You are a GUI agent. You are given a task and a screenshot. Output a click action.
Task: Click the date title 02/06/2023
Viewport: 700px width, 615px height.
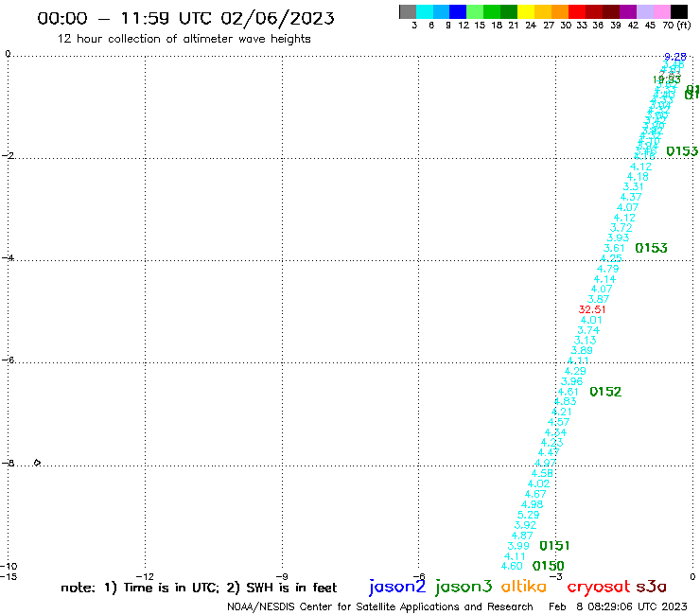(x=277, y=18)
